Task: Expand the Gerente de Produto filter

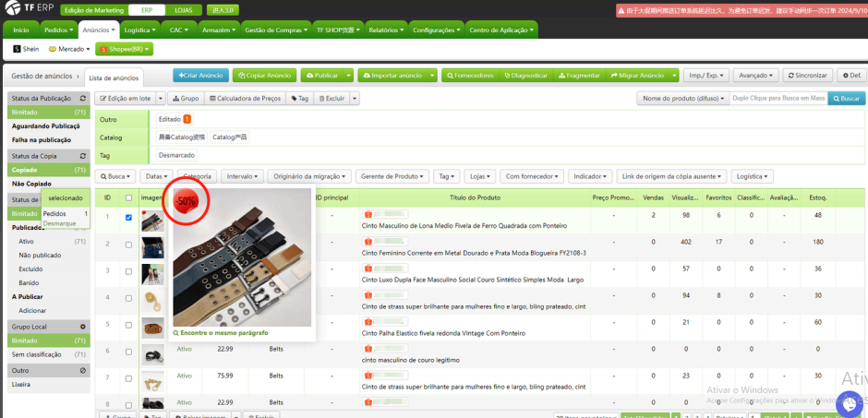Action: pyautogui.click(x=393, y=175)
